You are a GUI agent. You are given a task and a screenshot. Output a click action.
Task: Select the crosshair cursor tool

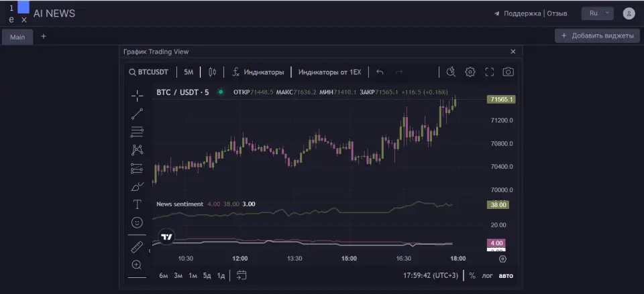pyautogui.click(x=137, y=96)
